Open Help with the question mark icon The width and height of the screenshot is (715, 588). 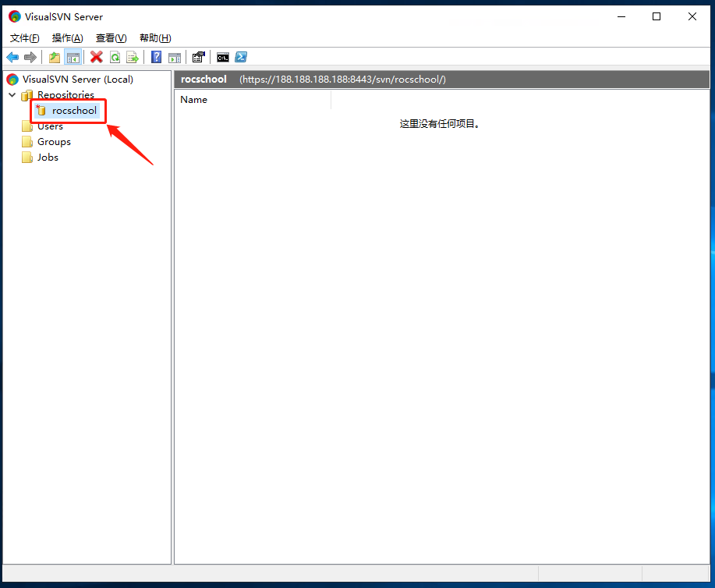tap(157, 57)
